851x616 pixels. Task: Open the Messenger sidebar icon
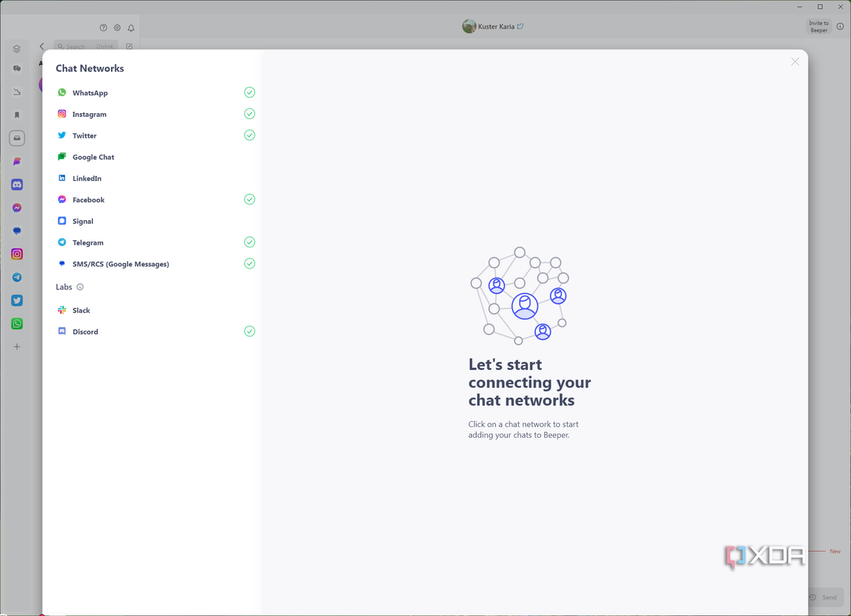(17, 208)
